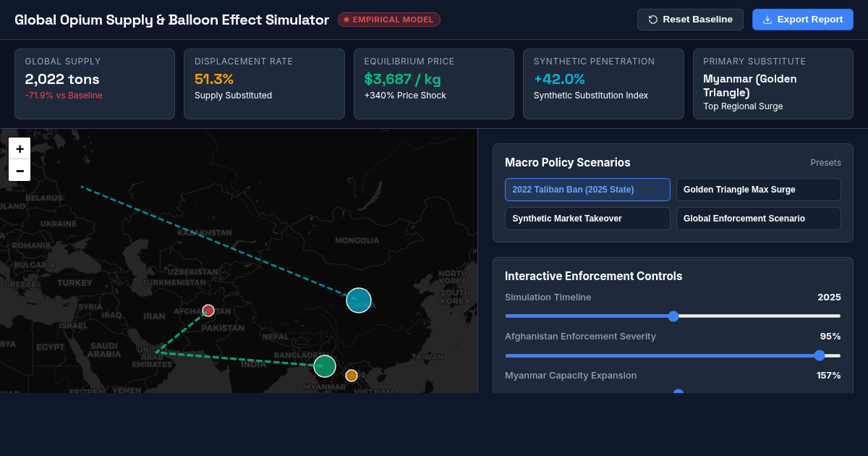Zoom out on the map

pos(20,170)
